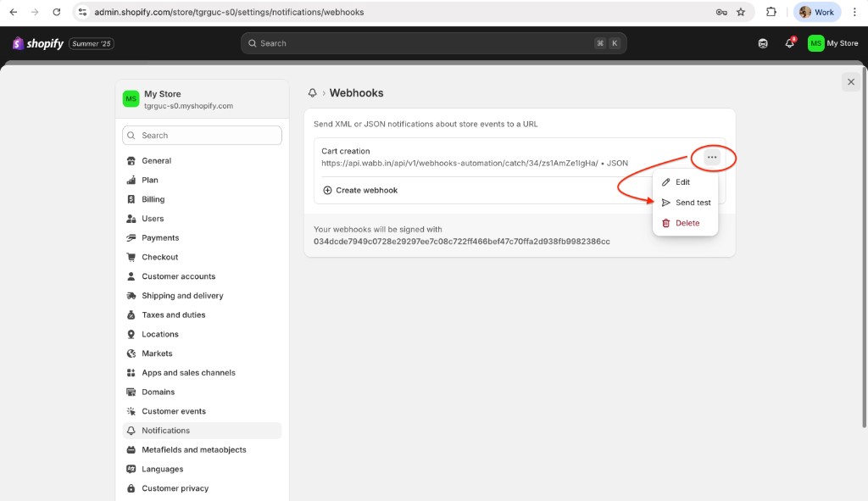The image size is (868, 501).
Task: Go to Domains settings
Action: pos(202,392)
